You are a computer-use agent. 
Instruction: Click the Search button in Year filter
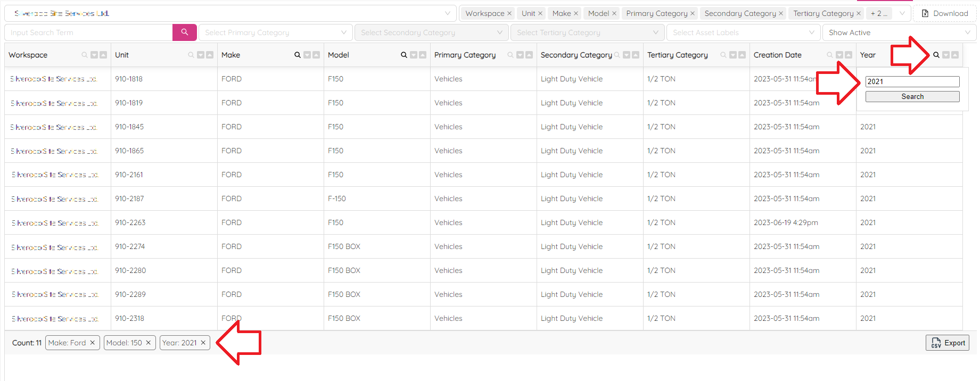(912, 96)
